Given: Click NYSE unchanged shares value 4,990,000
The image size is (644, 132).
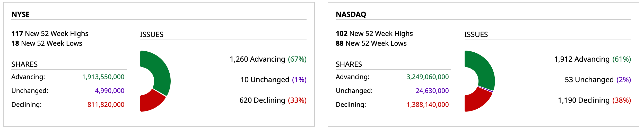Looking at the screenshot, I should coord(110,91).
